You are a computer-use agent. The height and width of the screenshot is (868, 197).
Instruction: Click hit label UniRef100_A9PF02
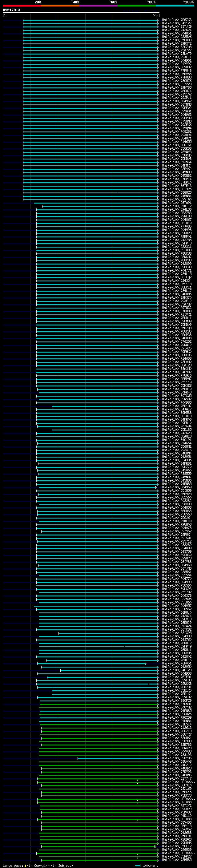click(177, 108)
